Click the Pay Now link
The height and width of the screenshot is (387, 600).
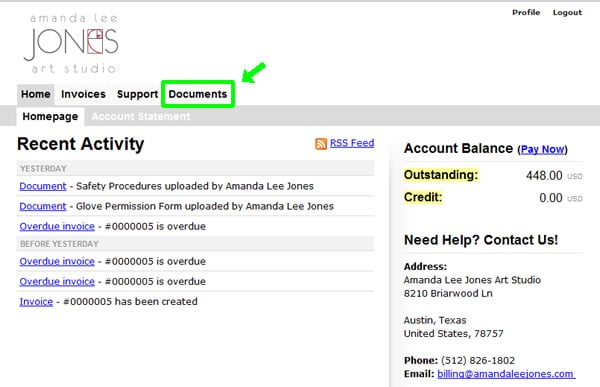(542, 149)
